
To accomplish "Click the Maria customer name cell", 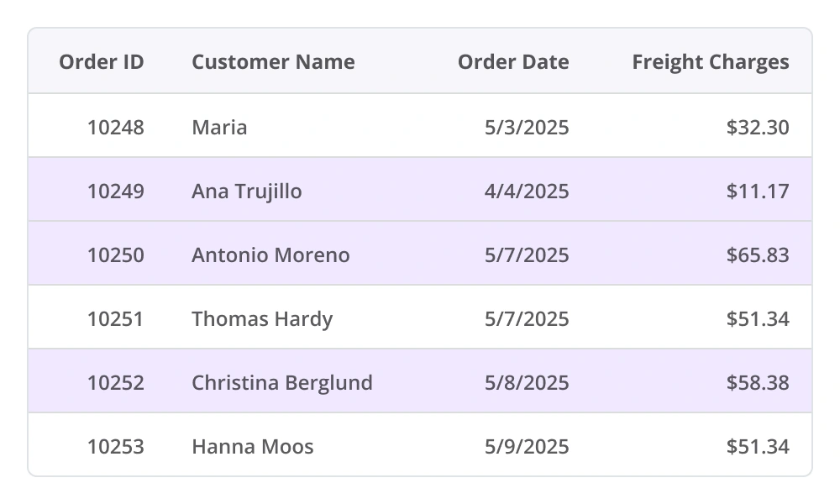I will (x=219, y=127).
